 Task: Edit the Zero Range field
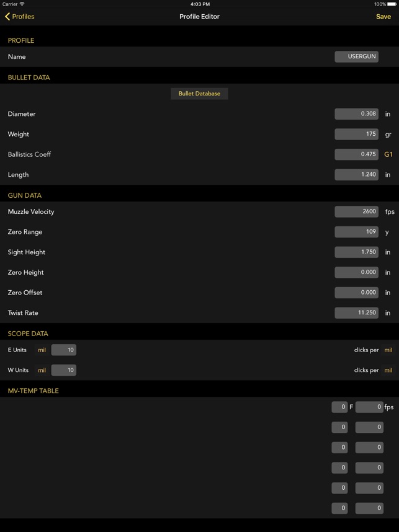[x=356, y=232]
